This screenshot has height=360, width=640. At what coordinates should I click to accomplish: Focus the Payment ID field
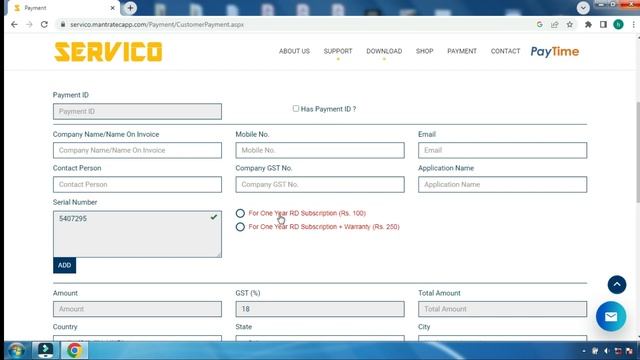pyautogui.click(x=137, y=111)
